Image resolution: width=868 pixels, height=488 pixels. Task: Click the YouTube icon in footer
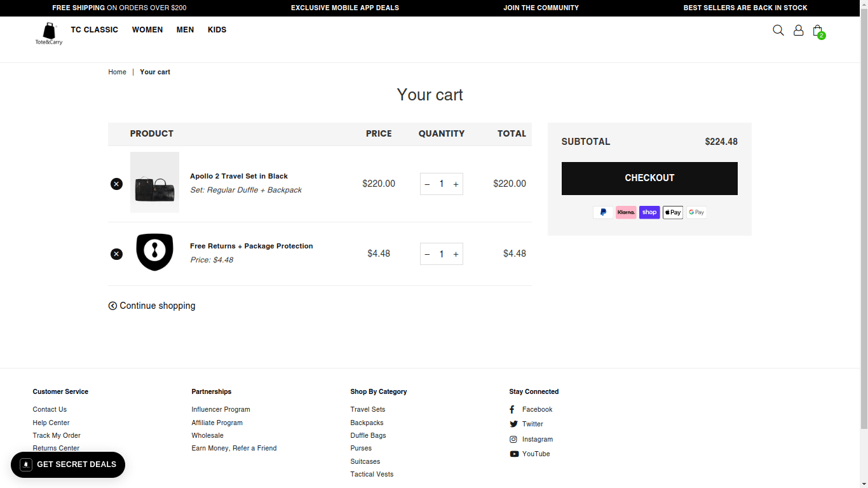coord(514,454)
